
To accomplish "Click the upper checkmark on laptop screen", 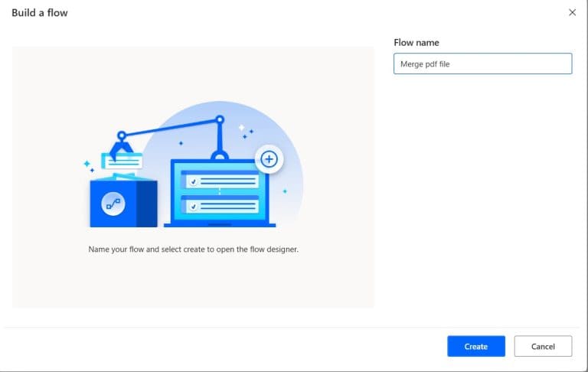I will (194, 182).
